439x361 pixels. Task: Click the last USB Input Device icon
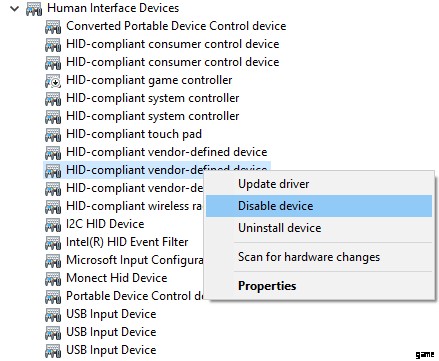point(53,351)
